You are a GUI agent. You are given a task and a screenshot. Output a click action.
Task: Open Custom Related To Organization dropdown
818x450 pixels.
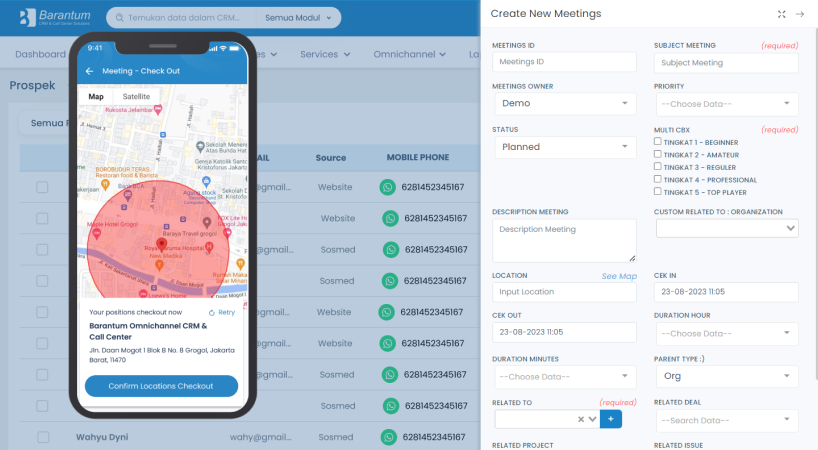[x=727, y=228]
